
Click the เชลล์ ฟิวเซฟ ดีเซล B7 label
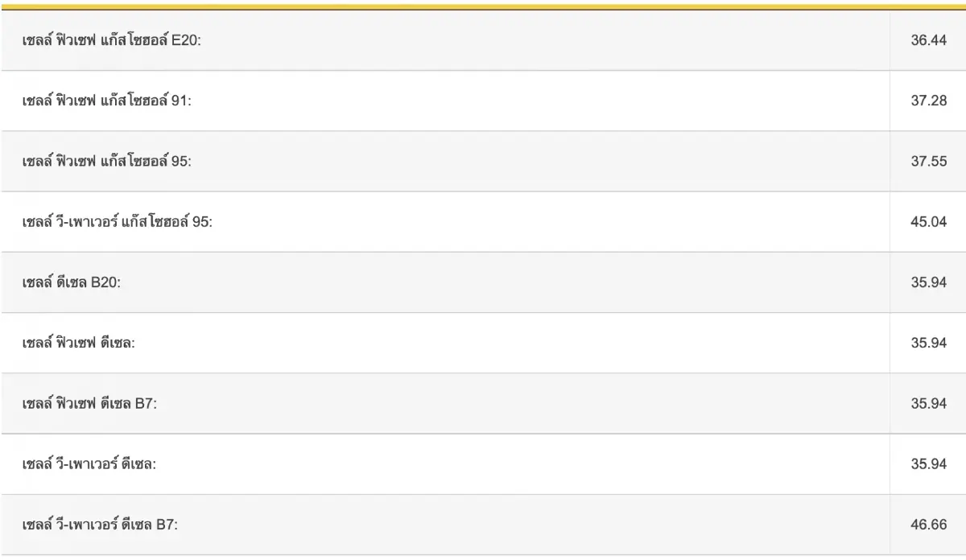point(89,403)
